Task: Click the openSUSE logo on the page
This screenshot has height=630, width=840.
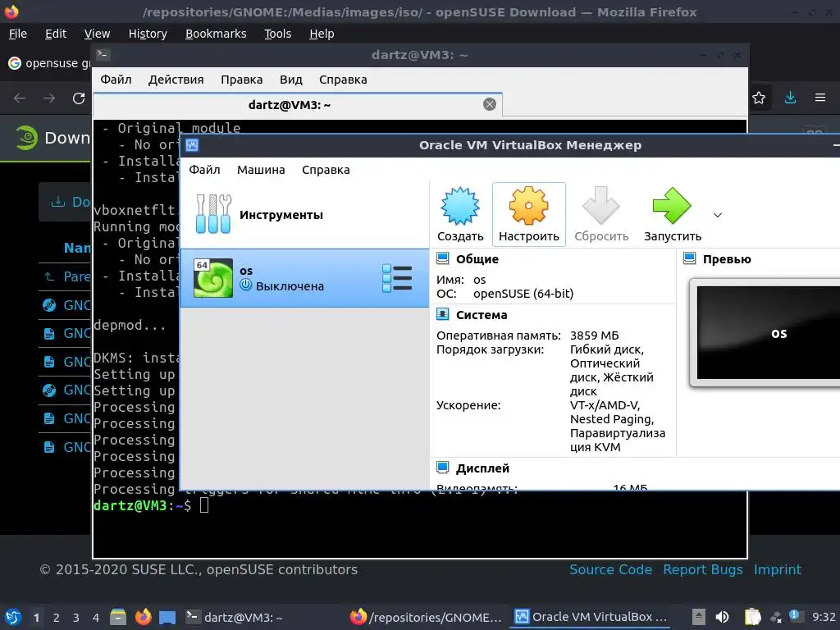Action: tap(25, 138)
